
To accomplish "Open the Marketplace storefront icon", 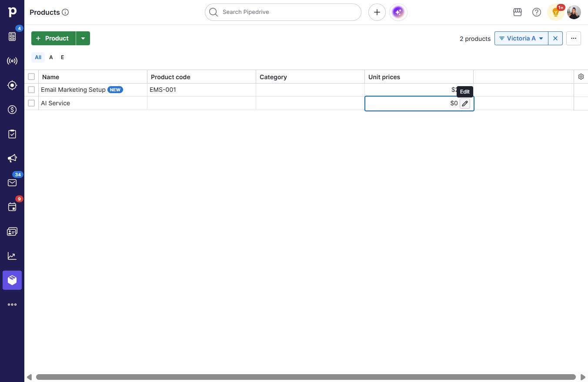I will pos(518,12).
